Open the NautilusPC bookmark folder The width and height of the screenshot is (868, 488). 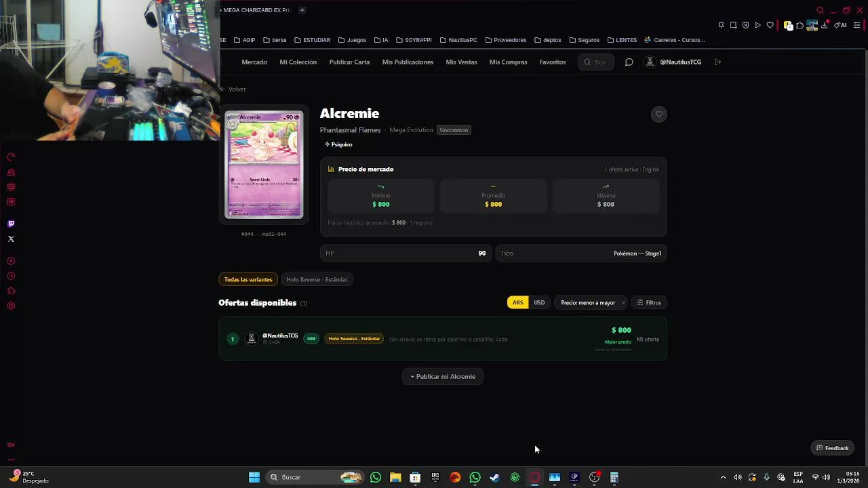(458, 40)
